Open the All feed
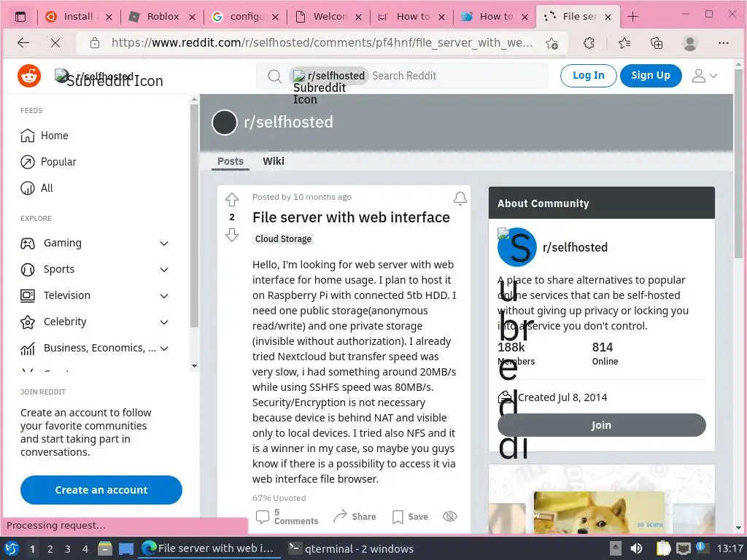 click(36, 188)
